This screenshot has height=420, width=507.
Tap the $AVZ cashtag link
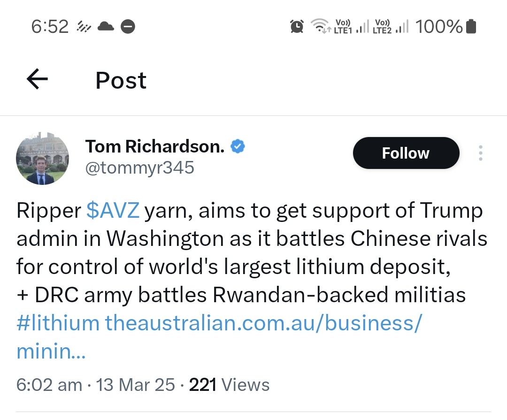click(x=113, y=211)
